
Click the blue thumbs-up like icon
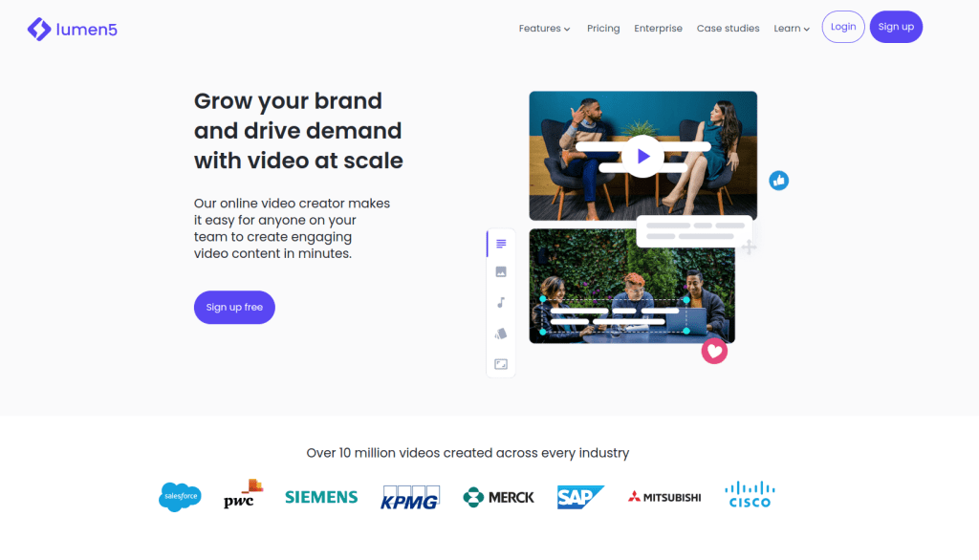(x=778, y=181)
